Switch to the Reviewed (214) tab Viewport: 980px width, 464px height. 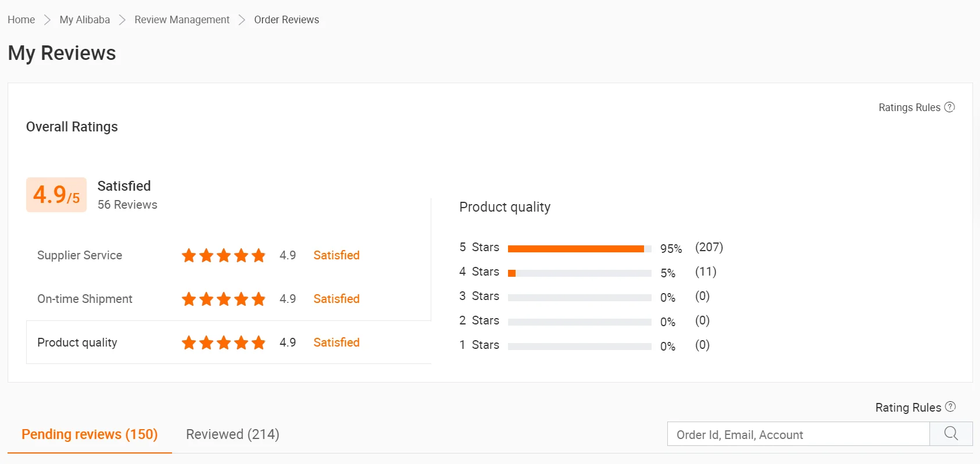tap(233, 434)
